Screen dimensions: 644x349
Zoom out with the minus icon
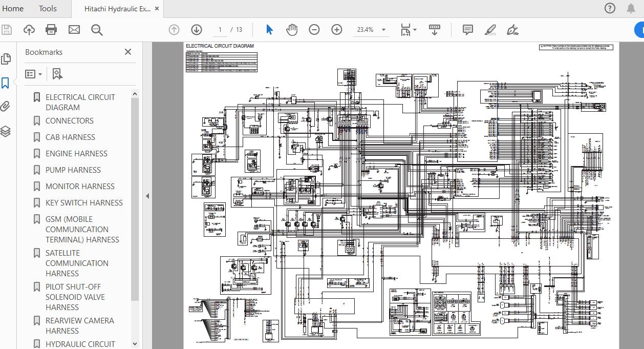click(314, 30)
